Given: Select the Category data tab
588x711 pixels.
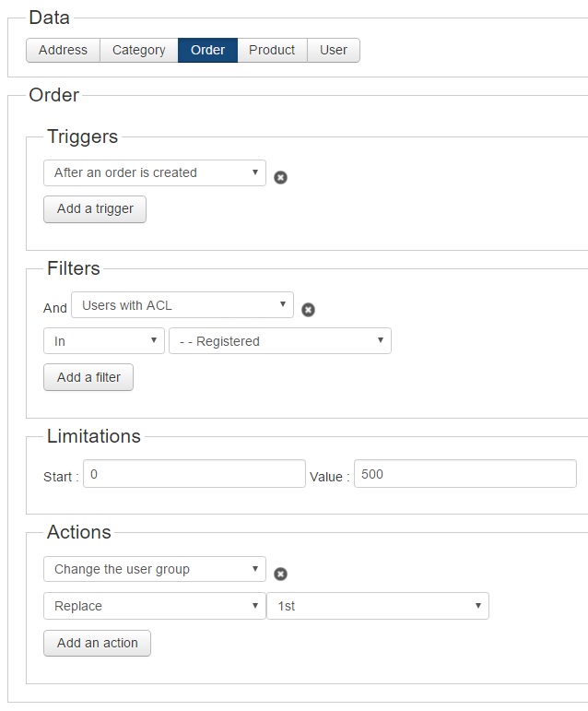Looking at the screenshot, I should tap(139, 50).
